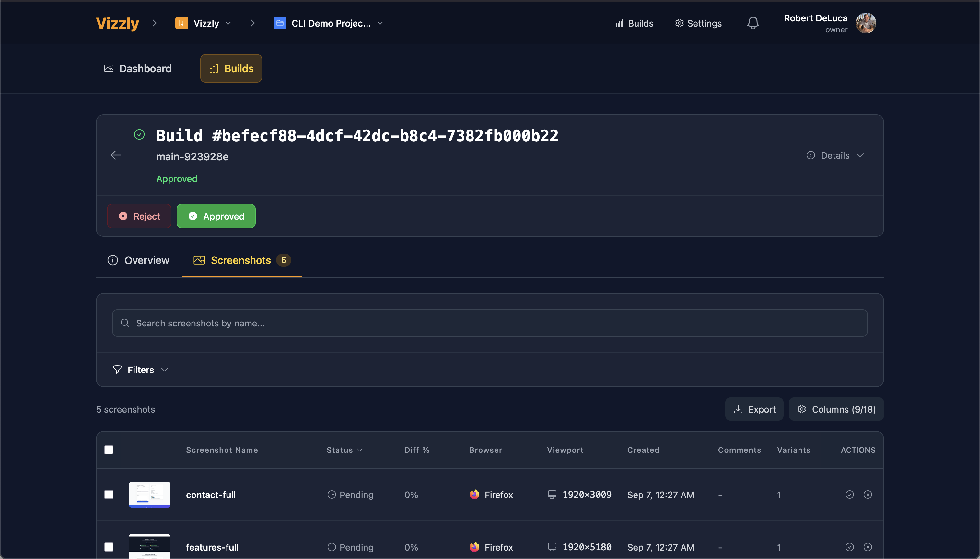
Task: Click the Vizzly logo in header
Action: click(117, 23)
